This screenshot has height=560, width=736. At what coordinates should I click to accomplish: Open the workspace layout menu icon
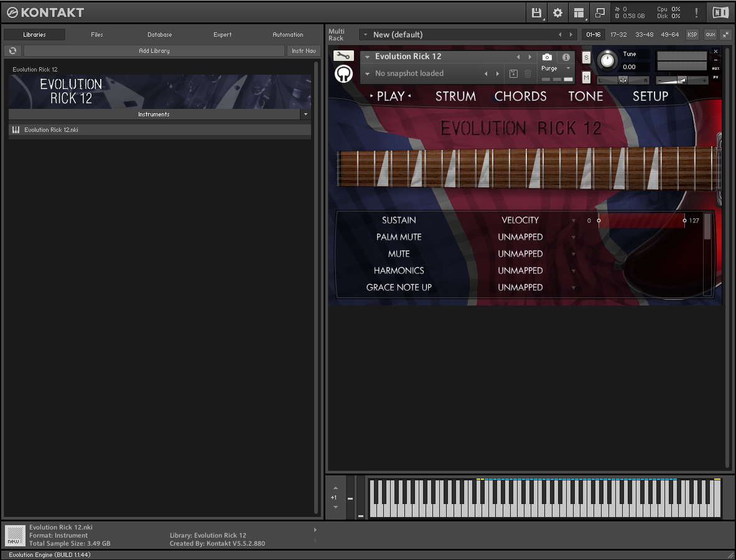click(x=579, y=12)
